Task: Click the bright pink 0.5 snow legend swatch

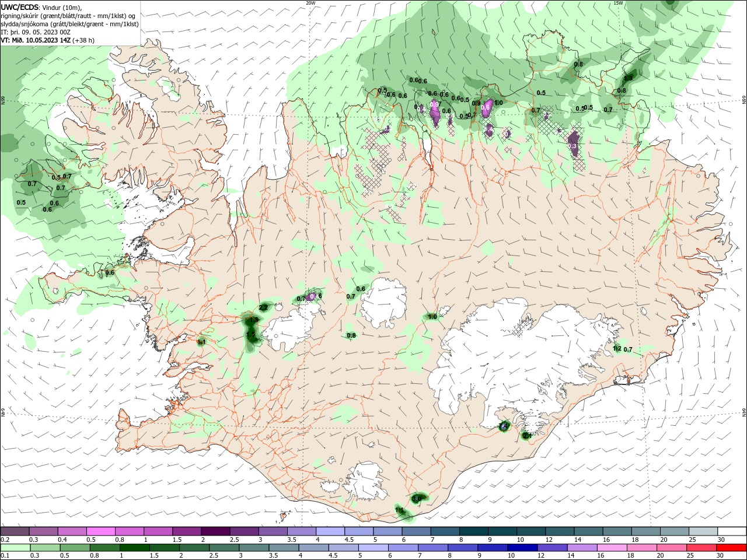Action: coord(100,531)
